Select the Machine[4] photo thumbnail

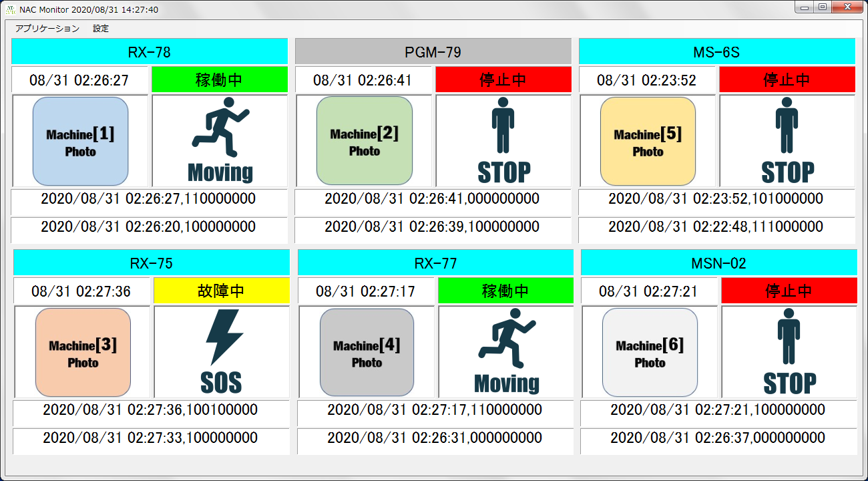click(367, 352)
